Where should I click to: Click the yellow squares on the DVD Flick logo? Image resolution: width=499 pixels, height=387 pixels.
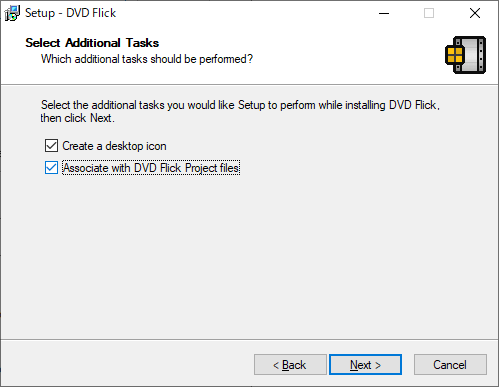coord(455,55)
